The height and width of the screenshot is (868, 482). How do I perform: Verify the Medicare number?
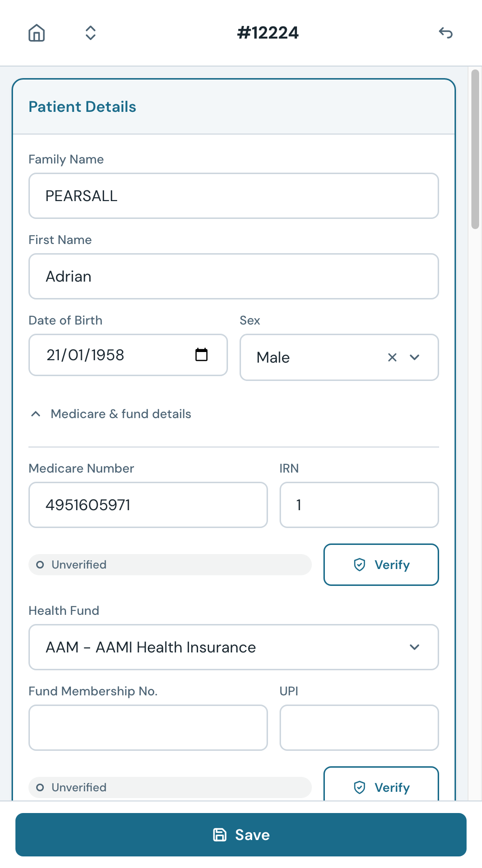pos(381,565)
